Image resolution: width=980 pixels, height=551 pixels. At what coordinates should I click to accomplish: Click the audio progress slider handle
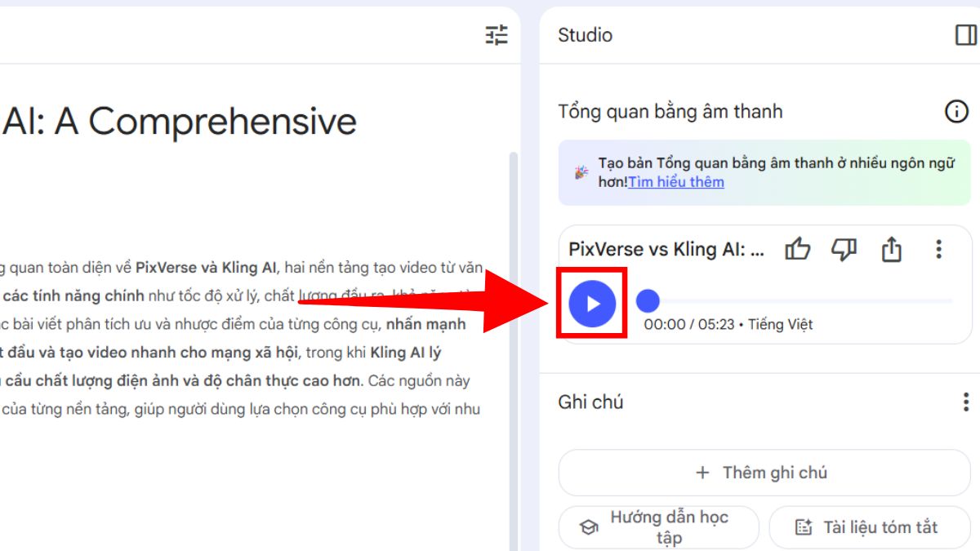pyautogui.click(x=648, y=301)
